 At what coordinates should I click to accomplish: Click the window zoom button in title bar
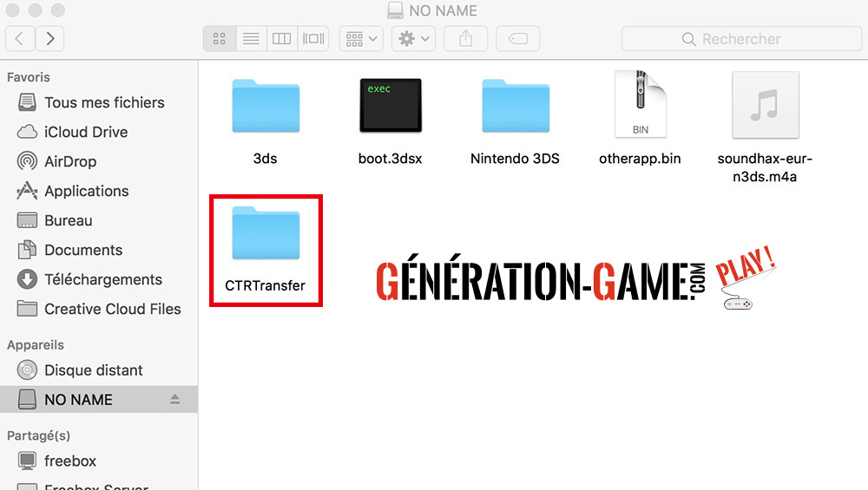(x=57, y=10)
